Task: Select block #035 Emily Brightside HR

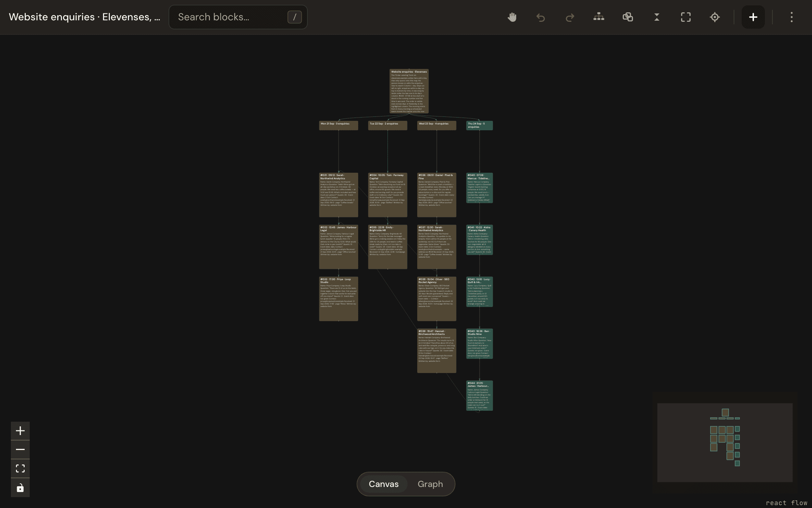Action: 388,247
